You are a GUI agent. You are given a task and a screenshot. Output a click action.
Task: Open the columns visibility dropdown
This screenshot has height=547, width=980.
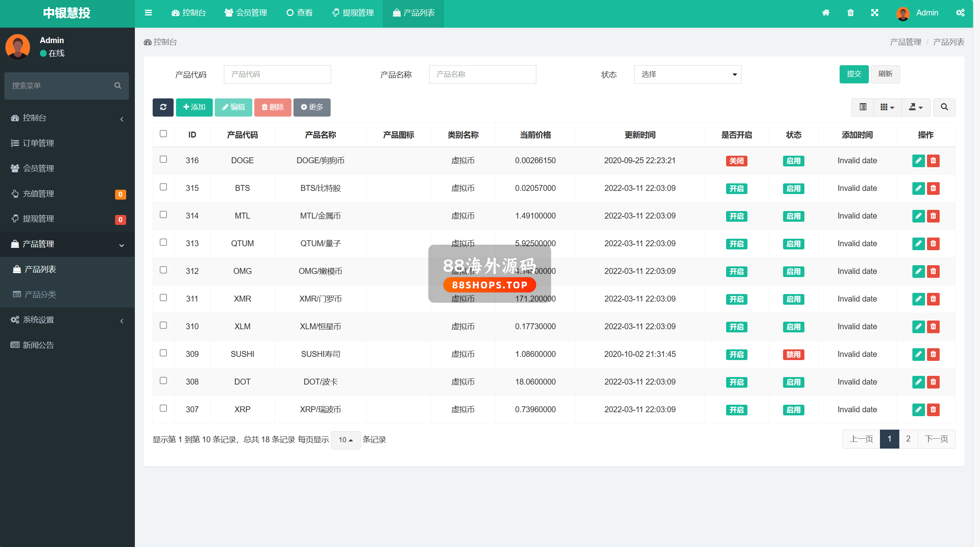[887, 107]
